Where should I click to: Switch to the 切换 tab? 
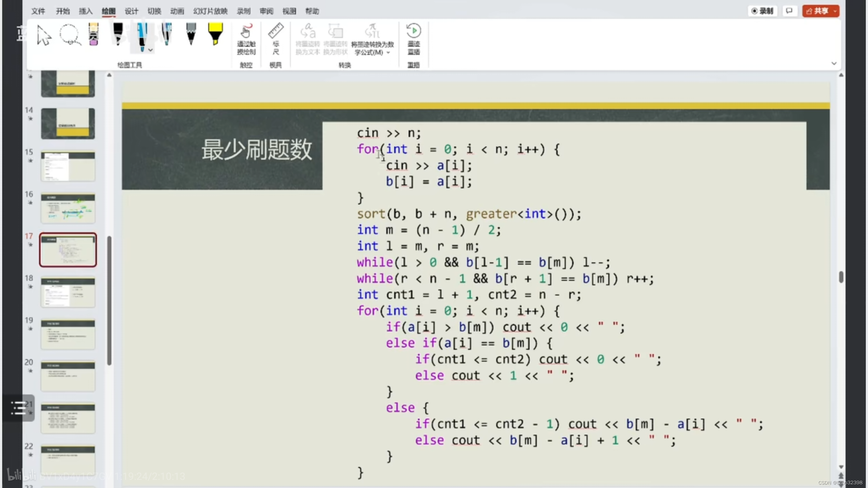tap(154, 11)
